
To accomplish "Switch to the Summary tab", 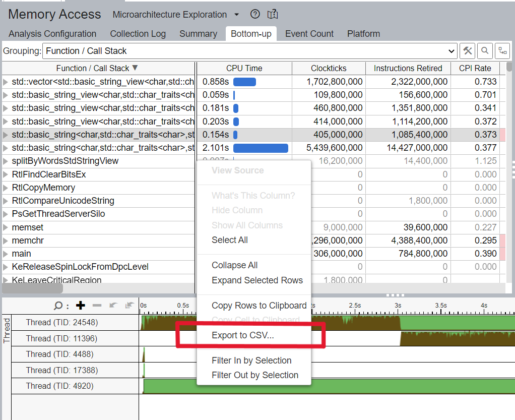I will [x=198, y=34].
